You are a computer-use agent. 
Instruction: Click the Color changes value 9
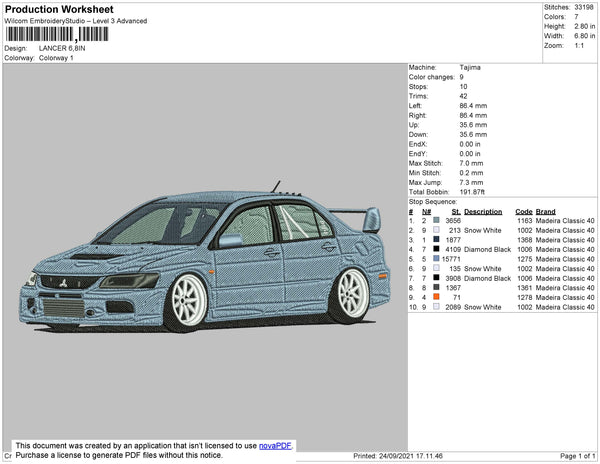[x=461, y=77]
